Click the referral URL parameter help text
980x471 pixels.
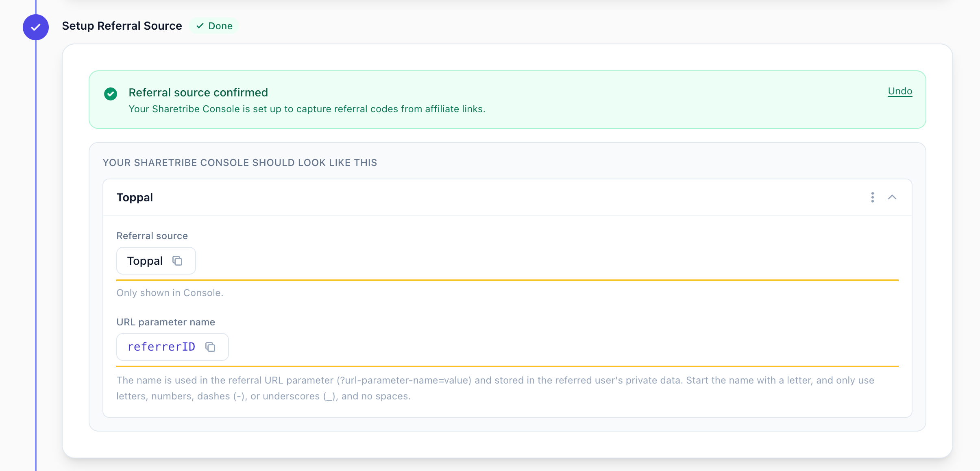coord(495,388)
